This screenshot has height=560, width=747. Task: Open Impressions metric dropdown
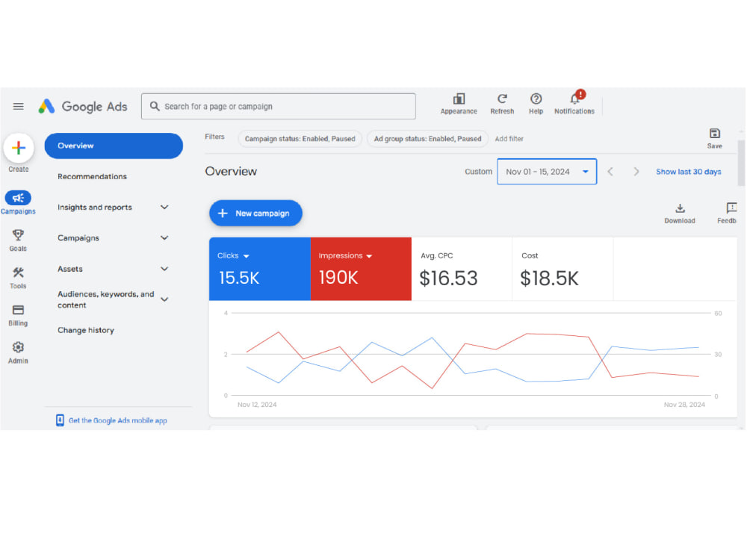coord(369,256)
